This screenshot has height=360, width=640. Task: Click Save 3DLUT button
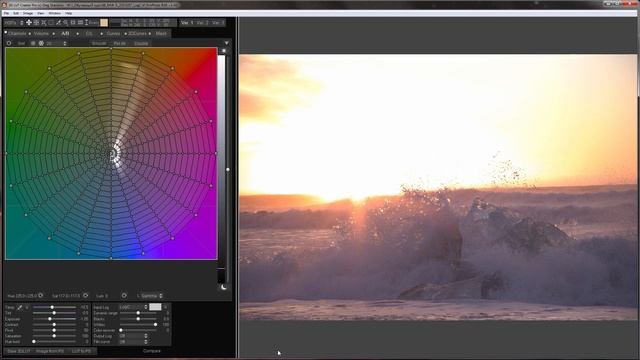click(18, 351)
